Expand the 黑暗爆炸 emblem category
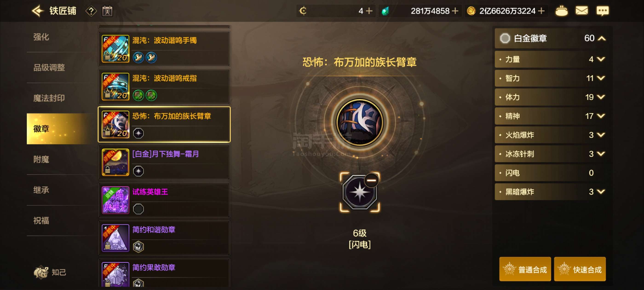This screenshot has height=290, width=644. (601, 192)
